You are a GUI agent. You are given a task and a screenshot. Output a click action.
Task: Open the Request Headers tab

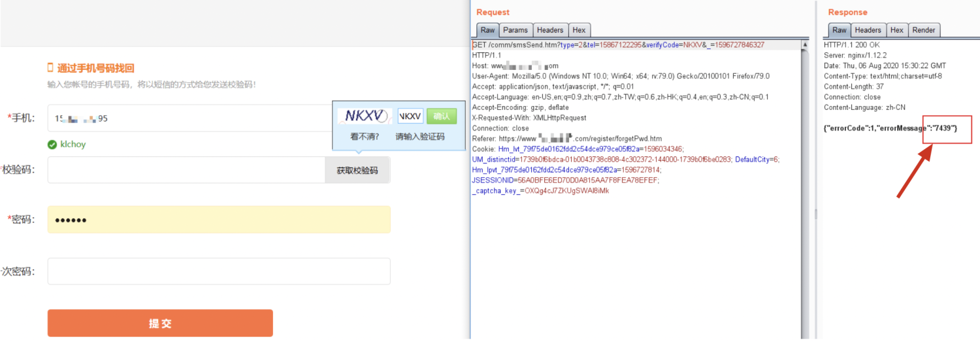(x=550, y=30)
